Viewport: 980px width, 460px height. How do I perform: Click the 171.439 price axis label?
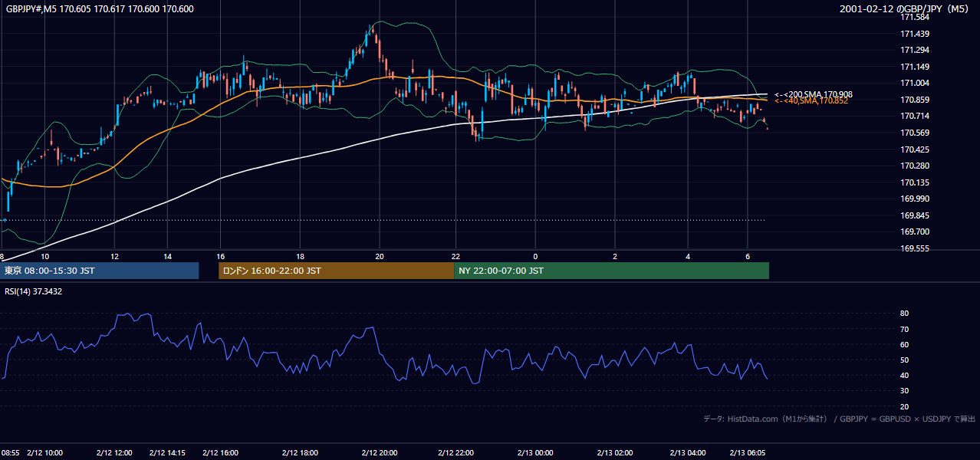point(914,34)
